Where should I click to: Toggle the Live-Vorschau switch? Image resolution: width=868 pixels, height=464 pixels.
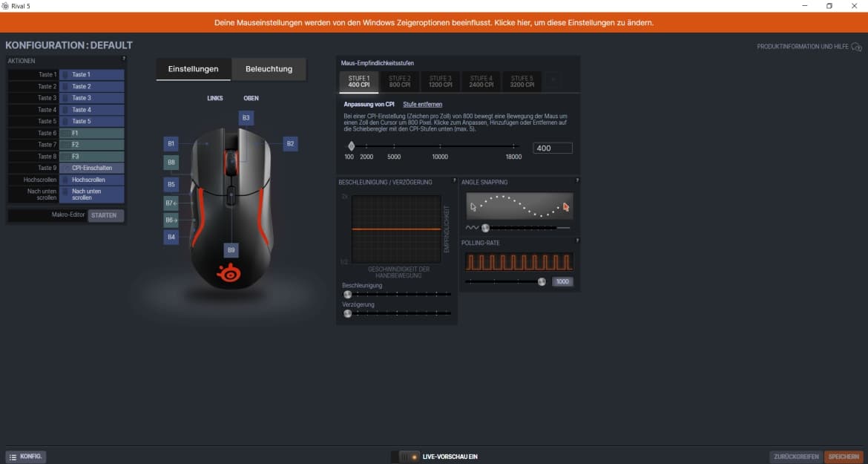pos(410,457)
